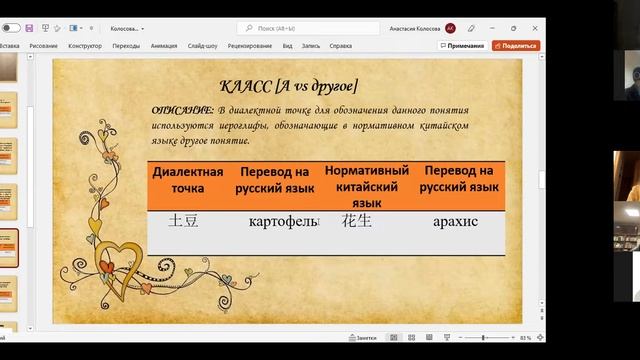The image size is (640, 360).
Task: Click the thumbnail pane scrollbar thumb
Action: click(x=30, y=167)
